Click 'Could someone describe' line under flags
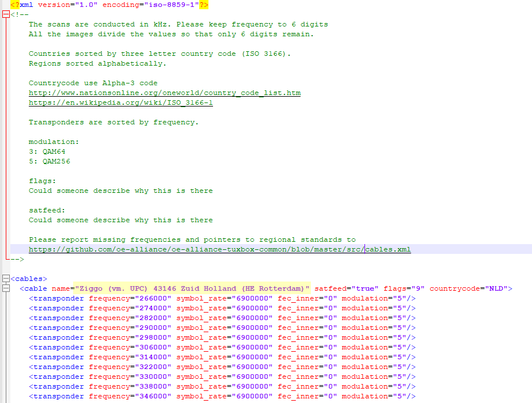 pyautogui.click(x=121, y=191)
